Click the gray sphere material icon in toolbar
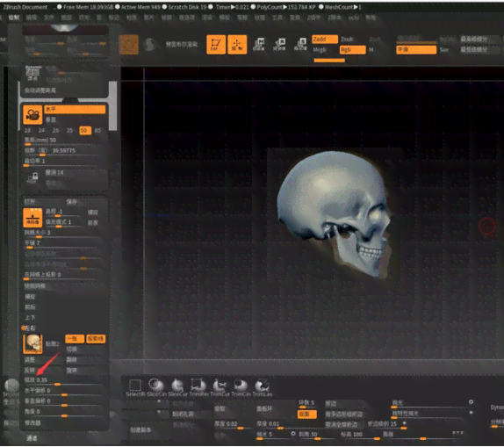 [149, 45]
